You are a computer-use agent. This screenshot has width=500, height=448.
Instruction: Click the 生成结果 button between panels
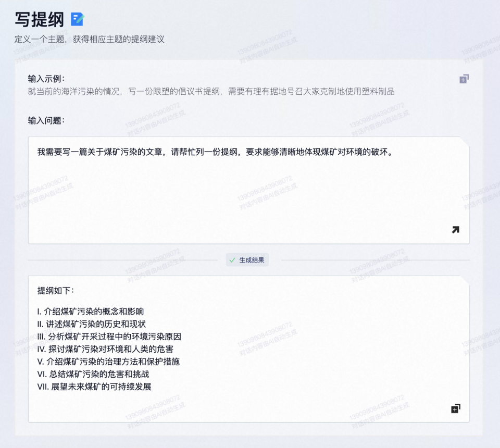coord(247,259)
